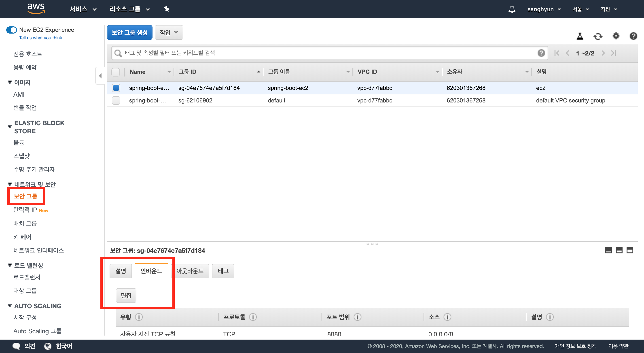Viewport: 644px width, 353px height.
Task: Click the info icon next to 포트 범위
Action: tap(358, 317)
